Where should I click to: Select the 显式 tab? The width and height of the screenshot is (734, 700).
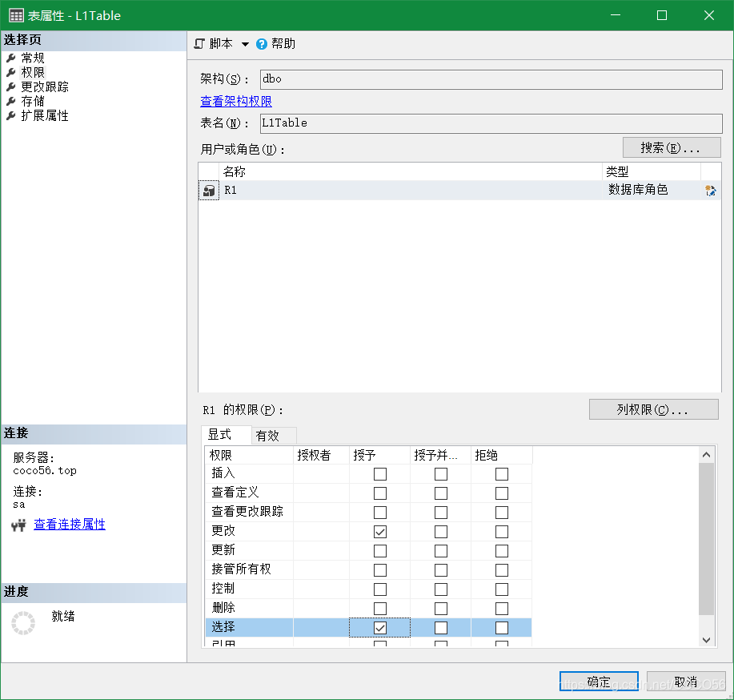click(225, 436)
